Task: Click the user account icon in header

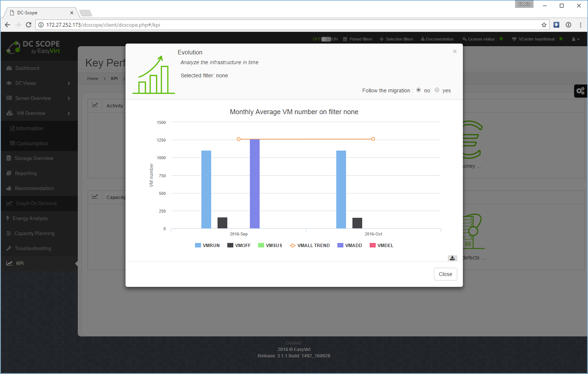Action: point(575,39)
